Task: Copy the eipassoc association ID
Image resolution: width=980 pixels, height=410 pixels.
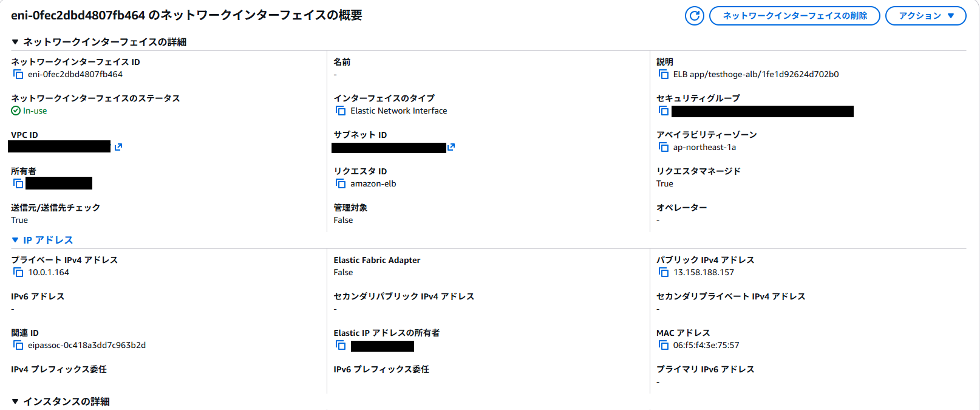Action: [x=18, y=346]
